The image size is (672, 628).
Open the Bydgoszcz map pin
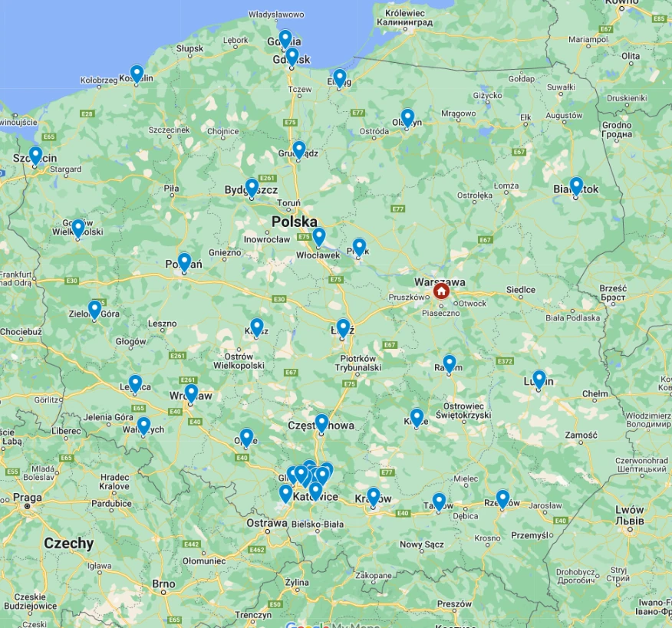click(252, 187)
